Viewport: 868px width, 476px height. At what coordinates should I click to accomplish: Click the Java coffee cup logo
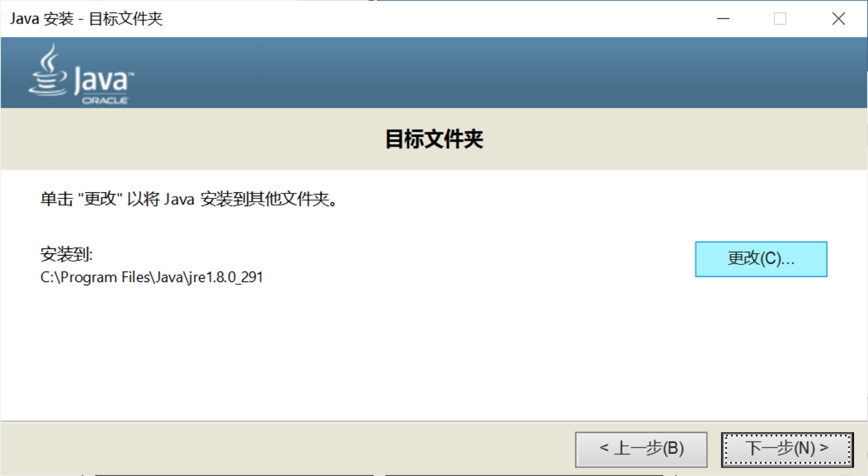(x=48, y=70)
